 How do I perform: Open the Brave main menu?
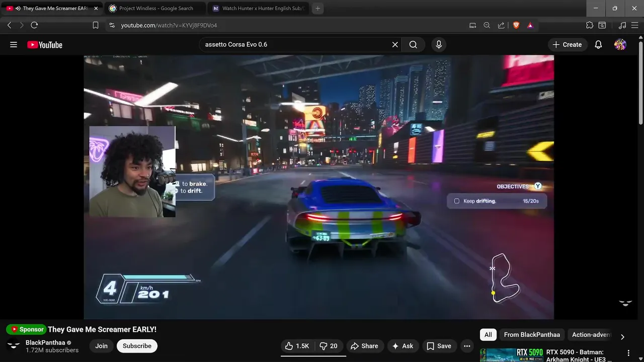(x=635, y=25)
